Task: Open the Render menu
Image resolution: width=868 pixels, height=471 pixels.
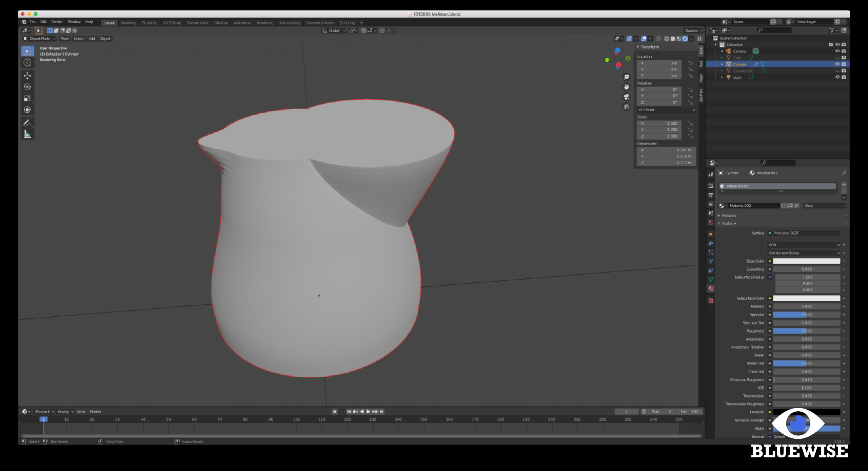Action: pos(57,22)
